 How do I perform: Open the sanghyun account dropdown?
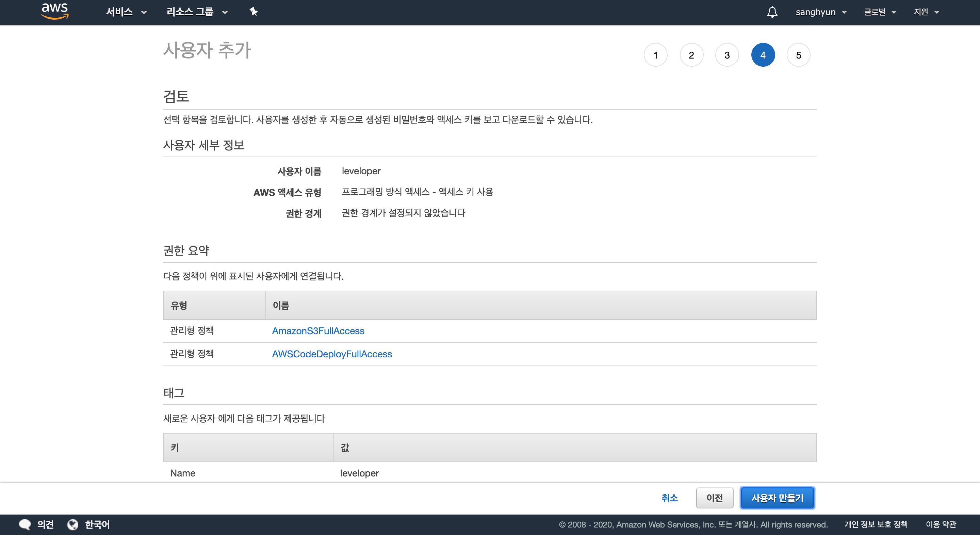821,12
